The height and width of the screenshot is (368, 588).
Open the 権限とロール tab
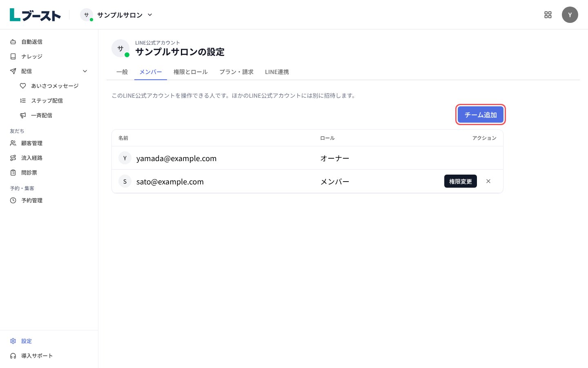click(x=191, y=72)
